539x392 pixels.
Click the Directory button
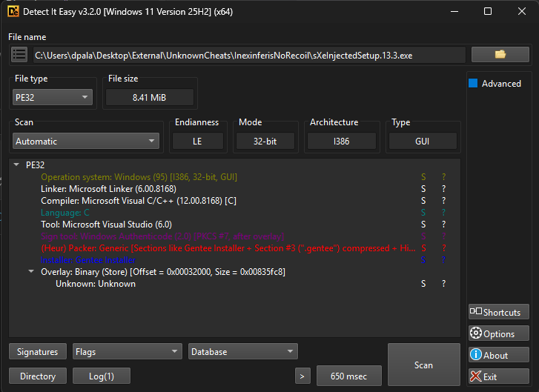pos(38,376)
